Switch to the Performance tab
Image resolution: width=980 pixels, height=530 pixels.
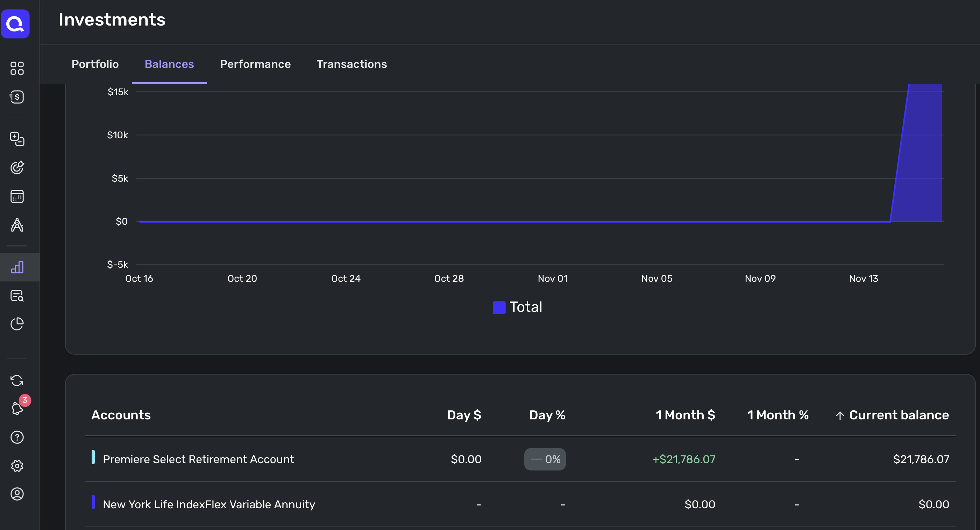click(255, 64)
